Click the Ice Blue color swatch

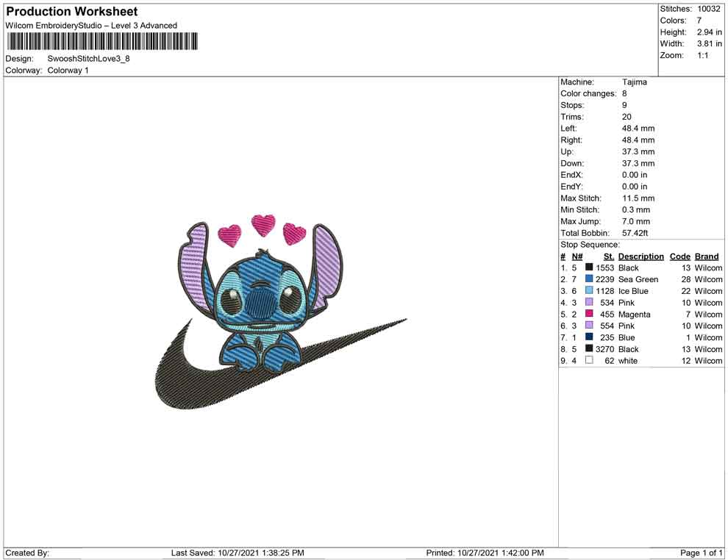click(589, 290)
